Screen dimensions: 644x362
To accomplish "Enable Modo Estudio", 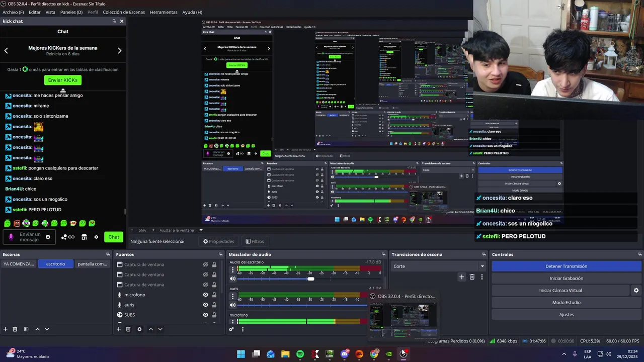I will (x=567, y=303).
